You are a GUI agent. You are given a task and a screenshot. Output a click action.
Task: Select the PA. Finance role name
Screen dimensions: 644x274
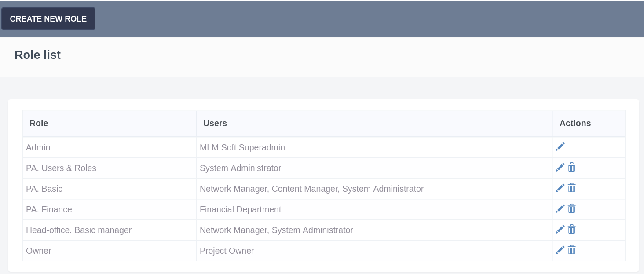[x=49, y=210]
